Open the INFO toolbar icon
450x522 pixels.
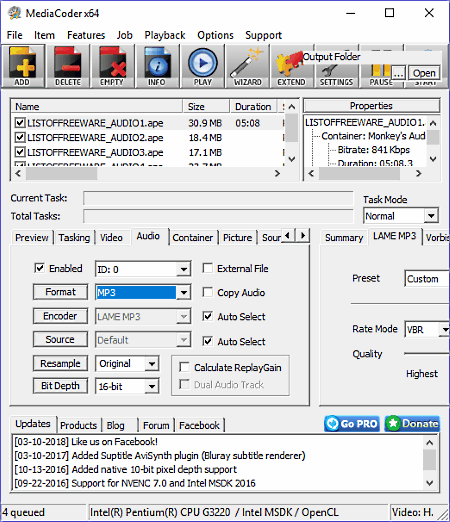point(157,66)
